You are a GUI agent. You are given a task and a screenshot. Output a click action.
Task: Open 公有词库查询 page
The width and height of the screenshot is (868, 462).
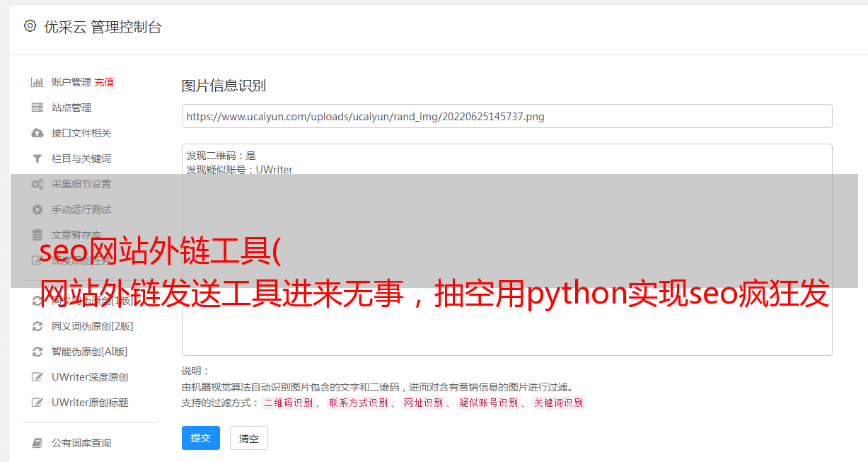[x=81, y=443]
